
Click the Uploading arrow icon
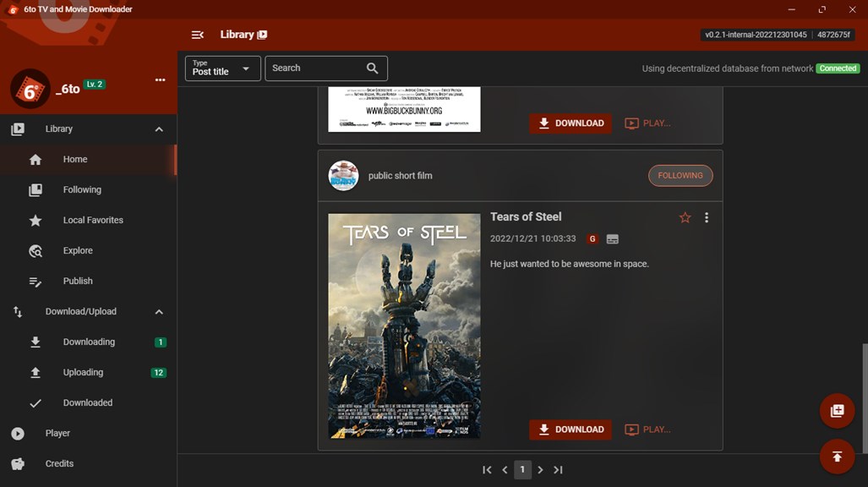pos(35,373)
